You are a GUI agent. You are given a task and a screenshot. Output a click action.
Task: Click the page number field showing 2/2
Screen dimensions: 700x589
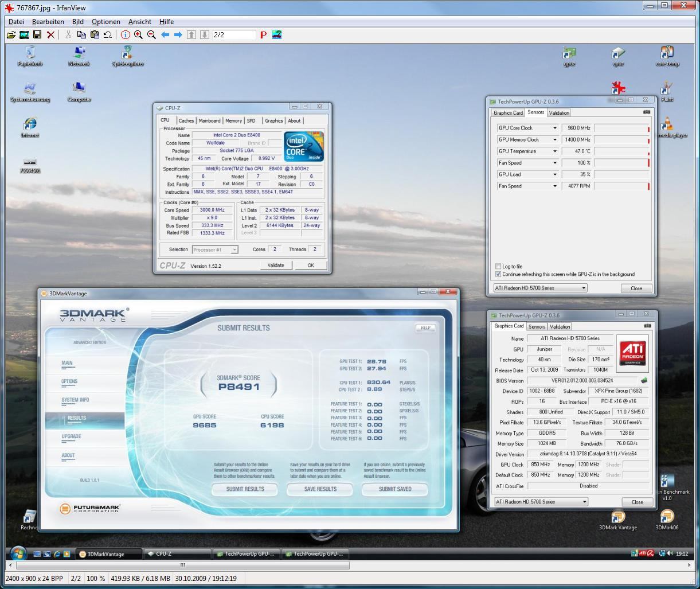coord(233,35)
